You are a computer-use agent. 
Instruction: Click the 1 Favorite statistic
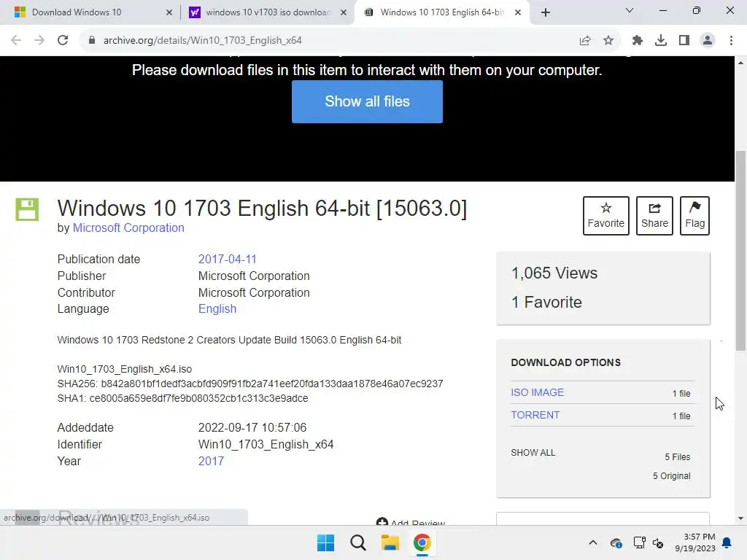pyautogui.click(x=546, y=302)
